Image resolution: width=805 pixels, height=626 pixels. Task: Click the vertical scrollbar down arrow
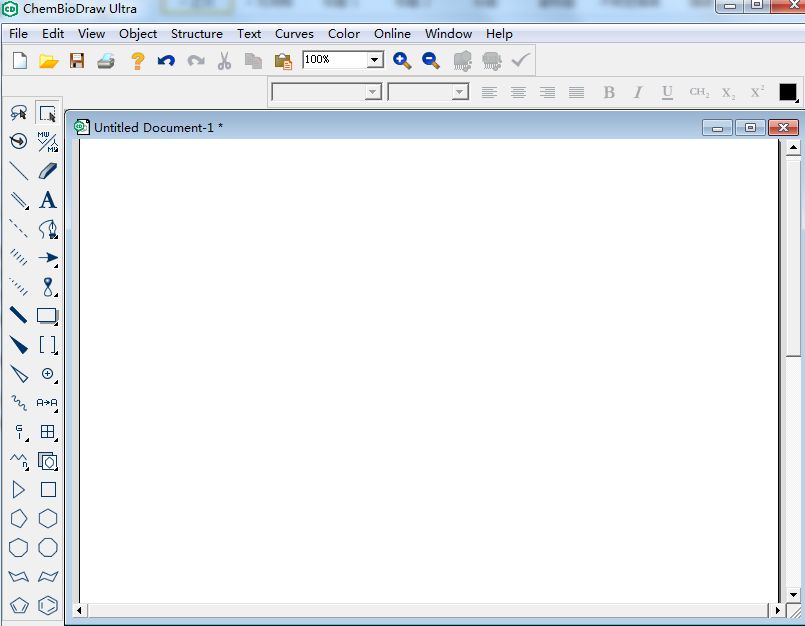[x=793, y=595]
